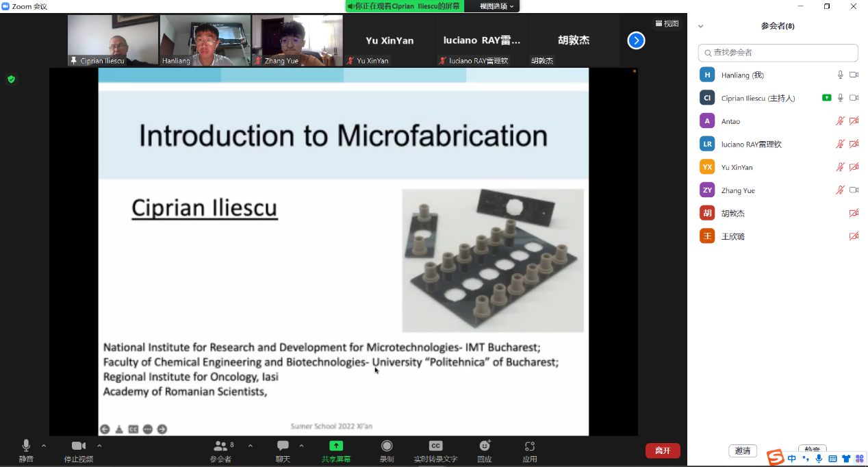Open the 视图选项 dropdown at top
Screen dimensions: 868x467
pos(496,6)
